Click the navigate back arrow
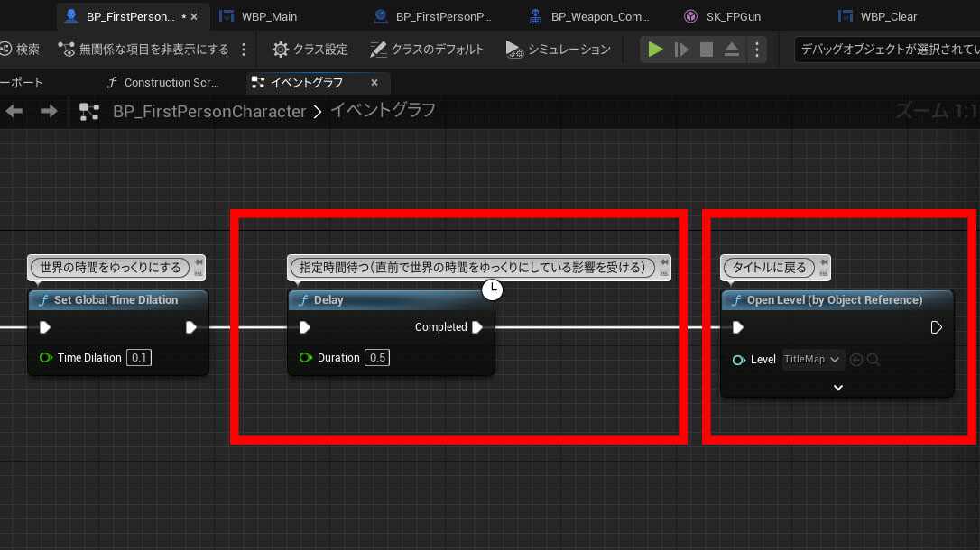Viewport: 980px width, 550px height. (14, 111)
